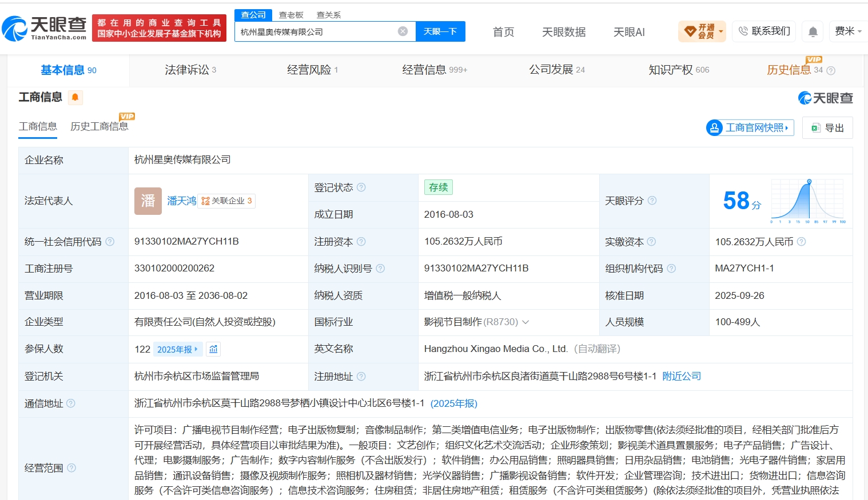Open the notification bell in the header
This screenshot has height=500, width=868.
click(x=813, y=31)
